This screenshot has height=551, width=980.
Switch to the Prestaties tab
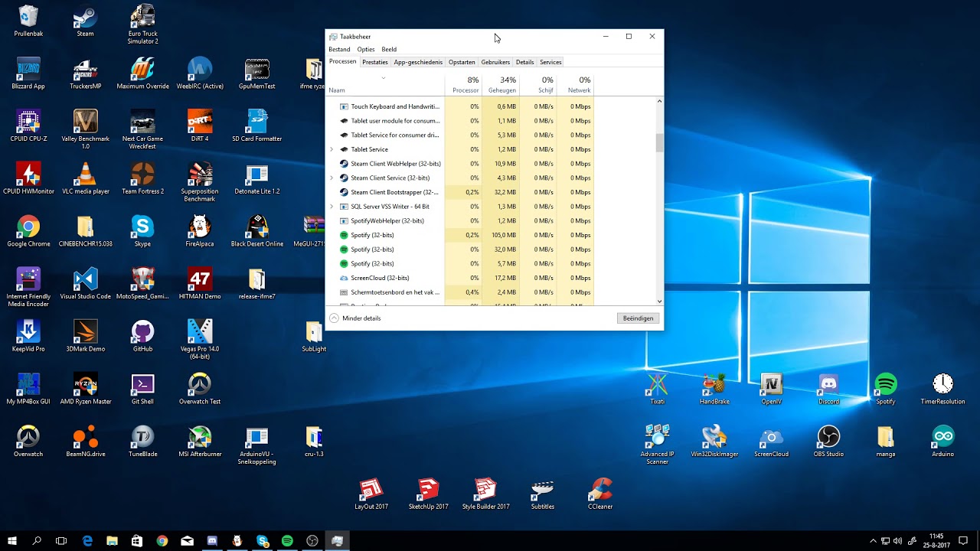pyautogui.click(x=375, y=62)
